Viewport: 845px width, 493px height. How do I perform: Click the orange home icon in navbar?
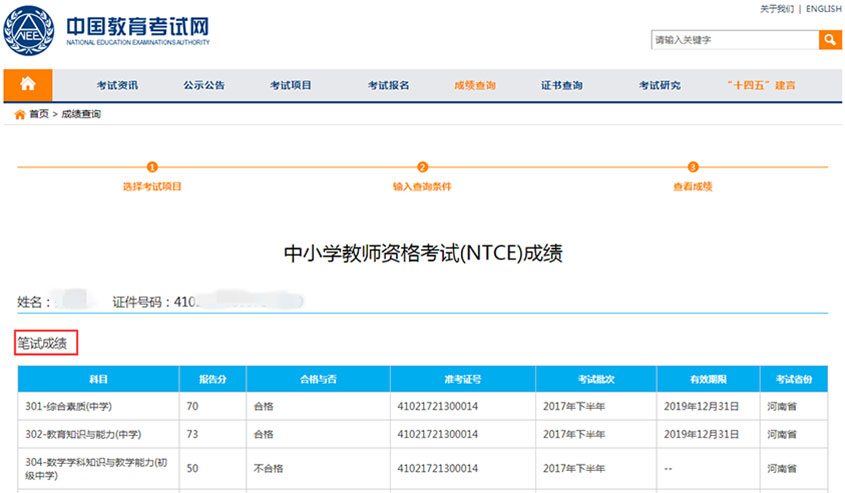(x=28, y=84)
